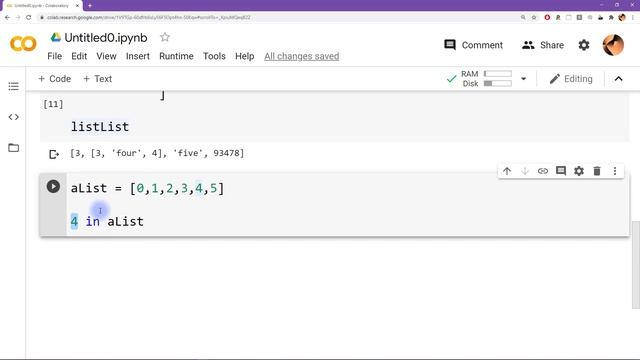Screen dimensions: 640x360
Task: Close the Untitled0.ipynb browser tab
Action: (78, 6)
